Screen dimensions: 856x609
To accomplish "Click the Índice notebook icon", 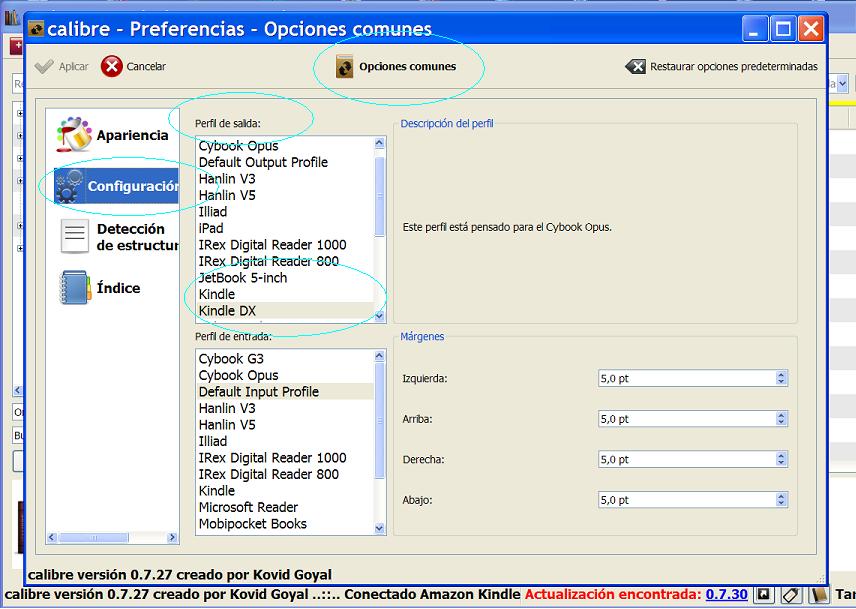I will [x=74, y=288].
